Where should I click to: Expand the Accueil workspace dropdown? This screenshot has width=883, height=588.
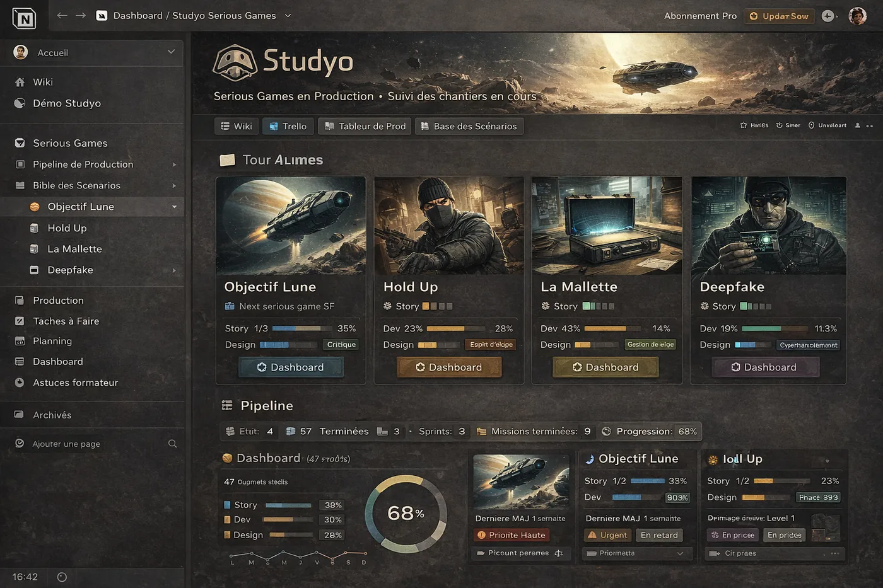pyautogui.click(x=171, y=52)
